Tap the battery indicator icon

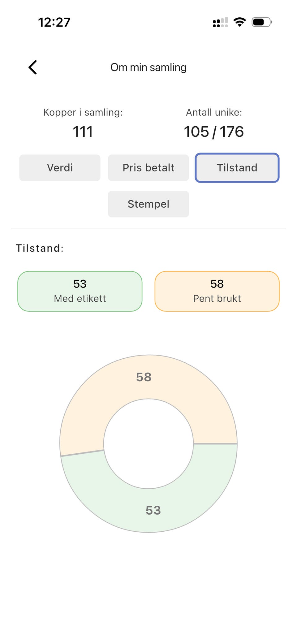[x=261, y=22]
